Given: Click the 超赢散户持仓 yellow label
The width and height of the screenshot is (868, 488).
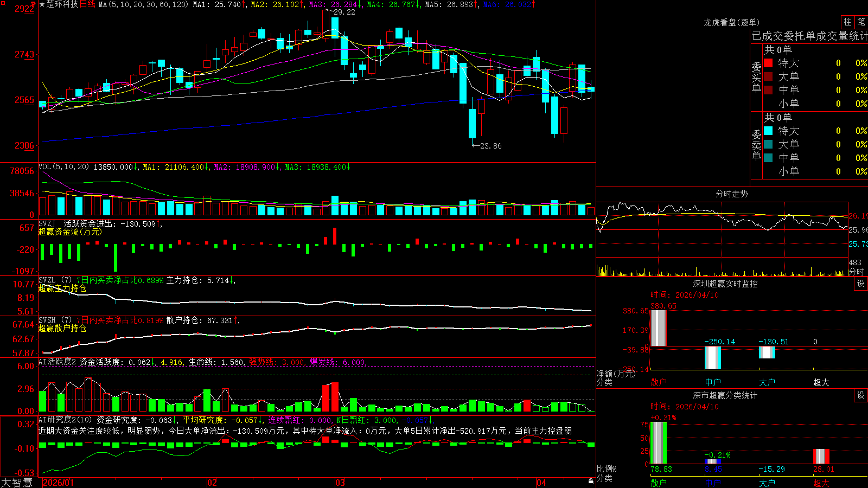Looking at the screenshot, I should coord(62,328).
